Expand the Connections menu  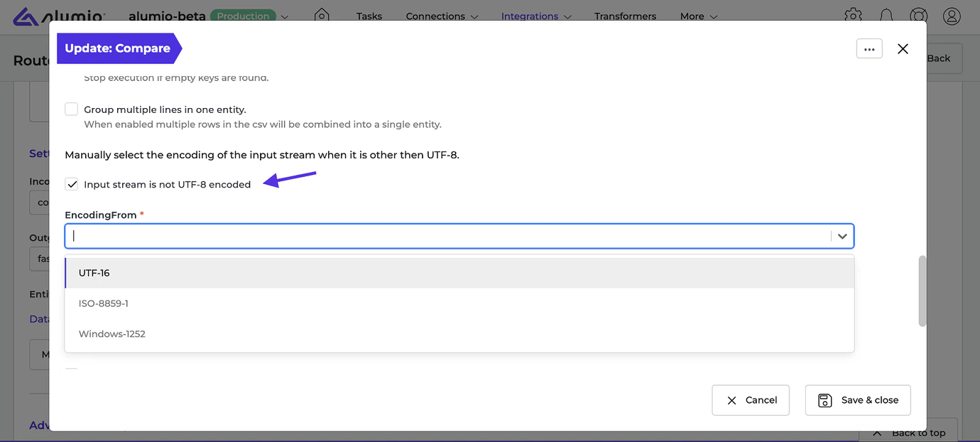click(x=442, y=16)
